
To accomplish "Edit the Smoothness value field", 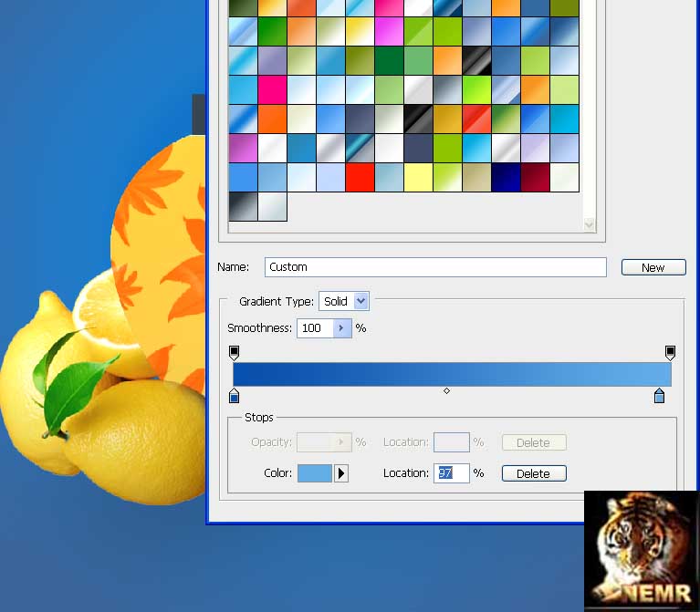I will [315, 328].
